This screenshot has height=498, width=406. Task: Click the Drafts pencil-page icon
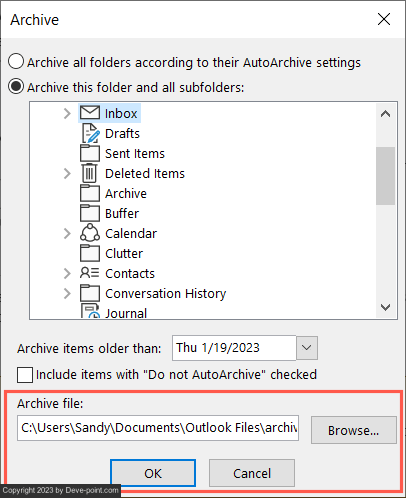(90, 133)
